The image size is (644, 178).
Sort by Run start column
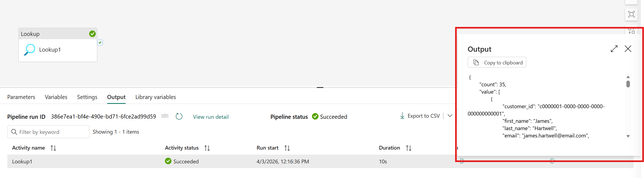point(287,148)
